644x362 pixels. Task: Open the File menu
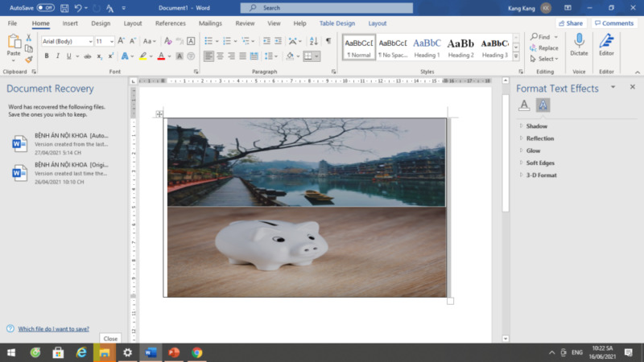coord(12,23)
